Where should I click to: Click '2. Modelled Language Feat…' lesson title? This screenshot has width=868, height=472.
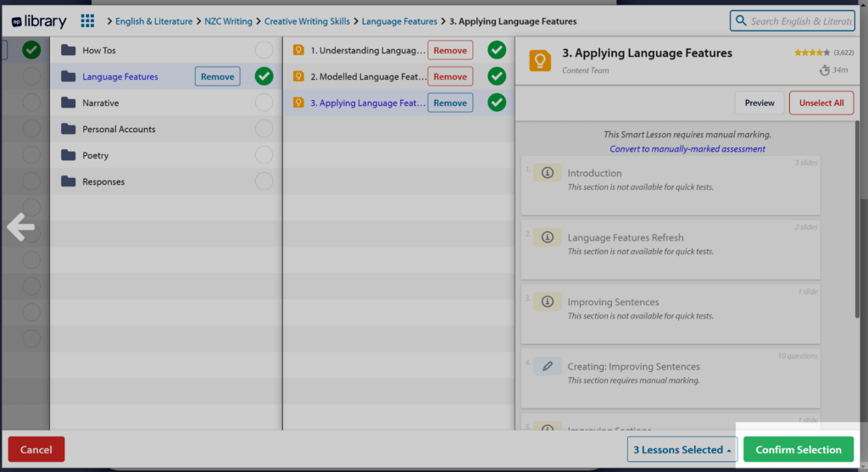368,76
